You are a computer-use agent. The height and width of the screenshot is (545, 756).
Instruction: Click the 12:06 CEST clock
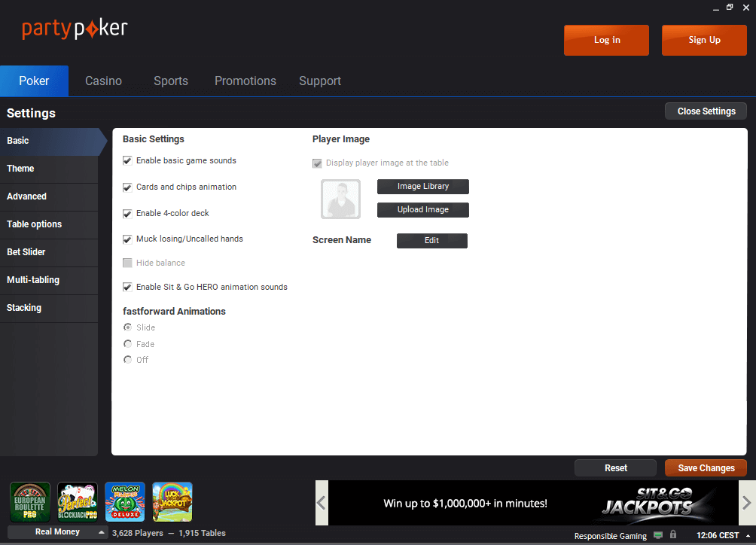[718, 535]
